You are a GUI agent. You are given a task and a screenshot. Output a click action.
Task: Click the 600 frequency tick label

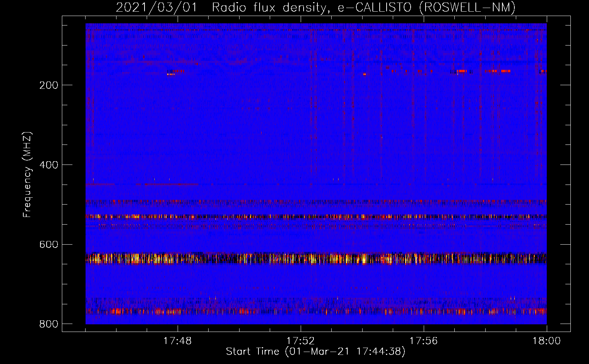click(49, 244)
